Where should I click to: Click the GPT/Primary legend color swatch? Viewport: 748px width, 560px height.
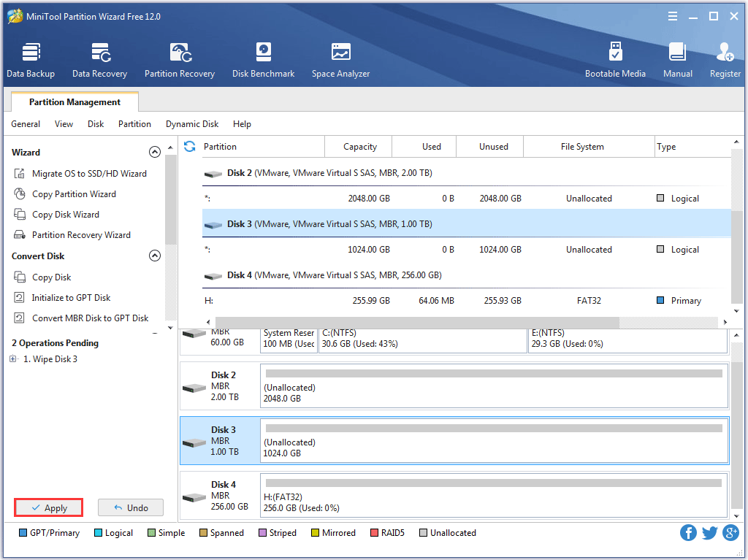point(23,533)
